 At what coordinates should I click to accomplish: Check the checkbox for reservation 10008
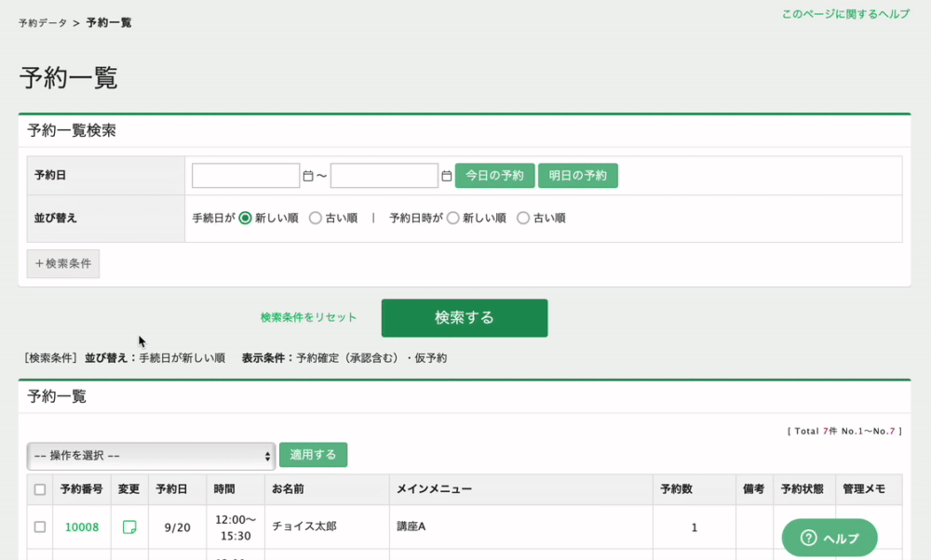click(39, 527)
